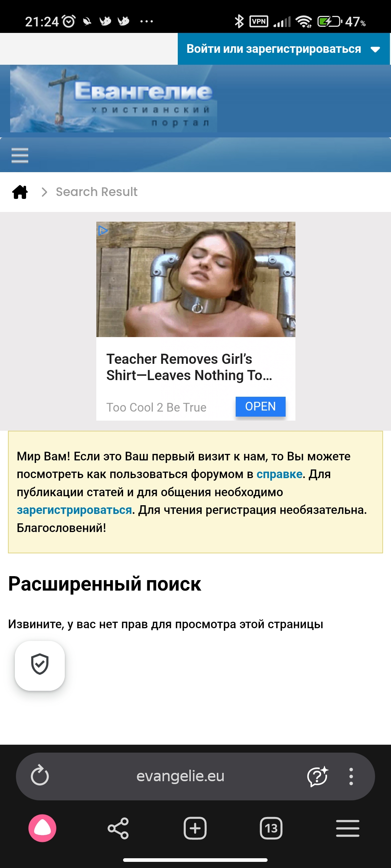391x868 pixels.
Task: Share the page via the share icon
Action: coord(118,828)
